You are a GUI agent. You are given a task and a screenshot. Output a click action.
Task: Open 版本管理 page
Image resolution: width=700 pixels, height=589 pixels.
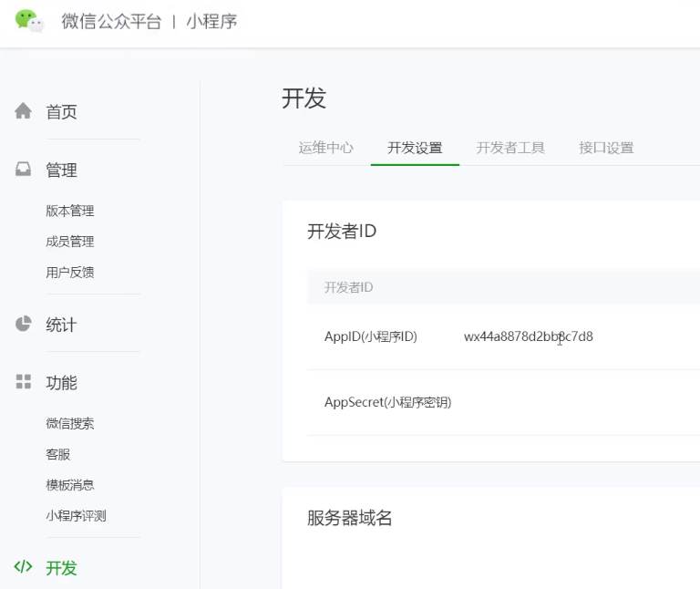pyautogui.click(x=70, y=211)
